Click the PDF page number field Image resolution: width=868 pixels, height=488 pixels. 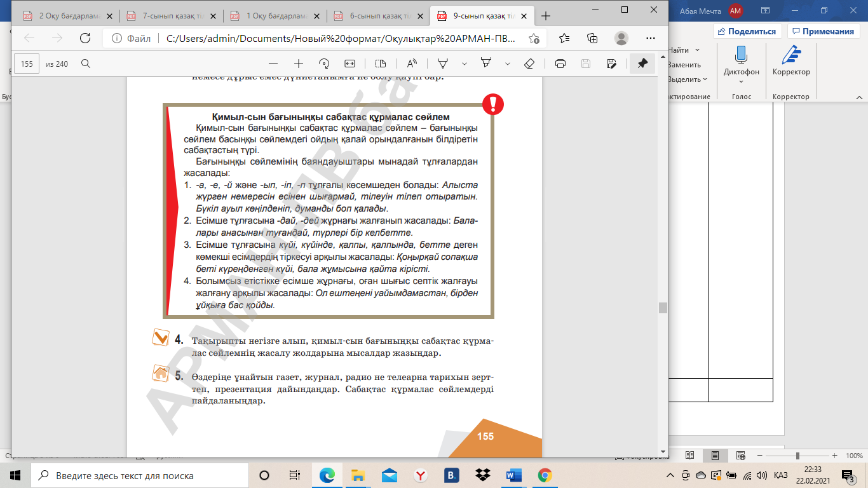[27, 64]
